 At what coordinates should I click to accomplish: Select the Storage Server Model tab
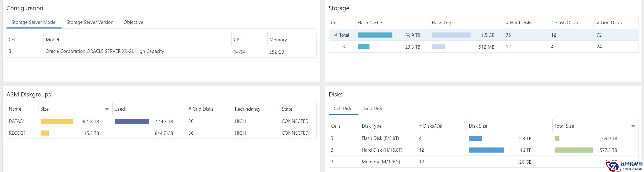pyautogui.click(x=34, y=22)
